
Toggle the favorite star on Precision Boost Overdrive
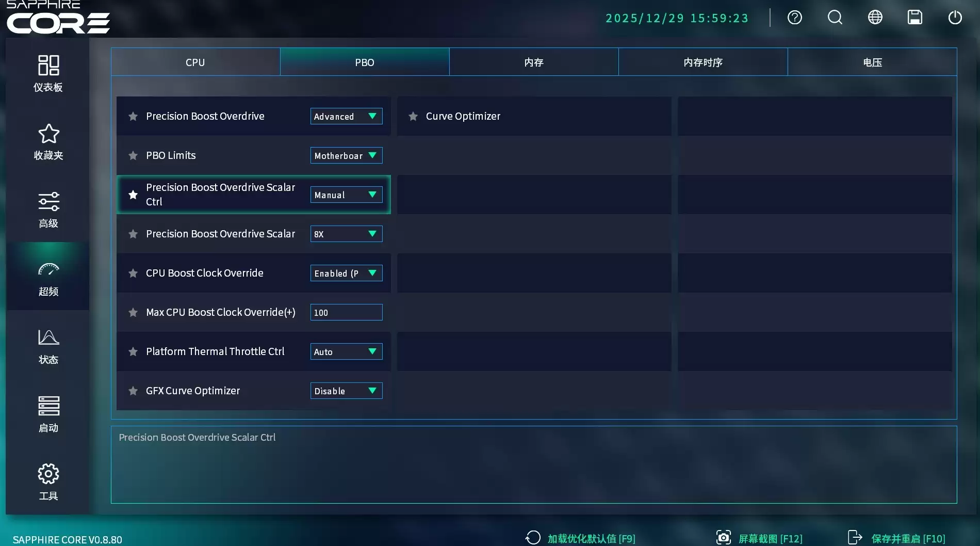point(133,116)
